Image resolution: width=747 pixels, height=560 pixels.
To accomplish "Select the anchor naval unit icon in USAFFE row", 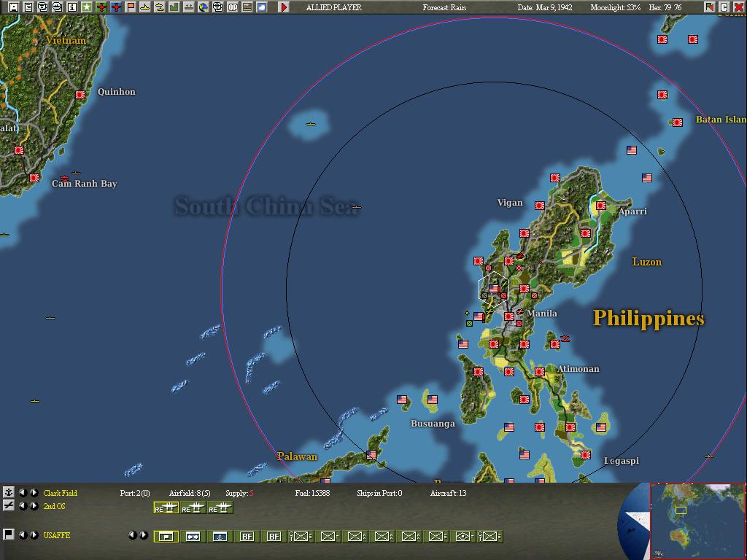I will pyautogui.click(x=220, y=536).
